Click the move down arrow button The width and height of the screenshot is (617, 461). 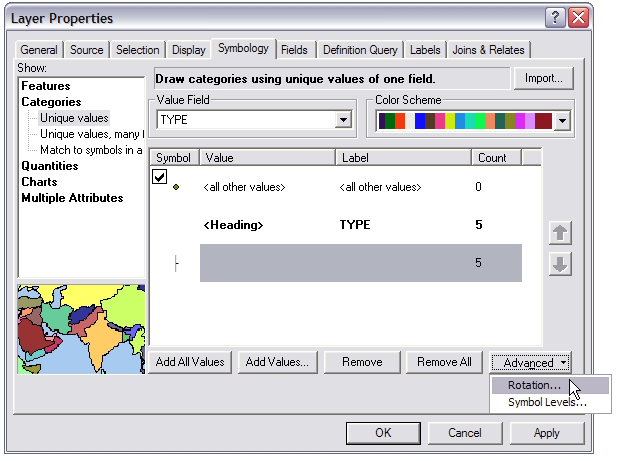click(x=561, y=264)
